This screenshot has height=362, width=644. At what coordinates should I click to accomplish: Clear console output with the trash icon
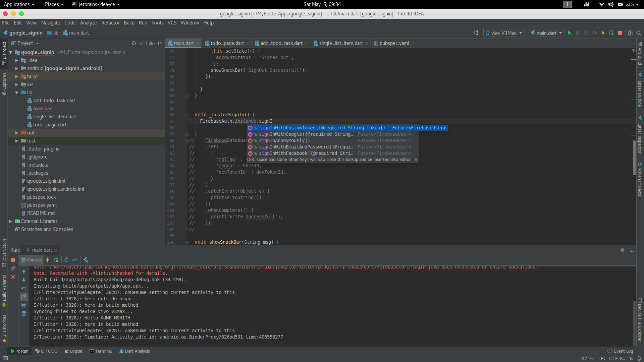tap(24, 313)
